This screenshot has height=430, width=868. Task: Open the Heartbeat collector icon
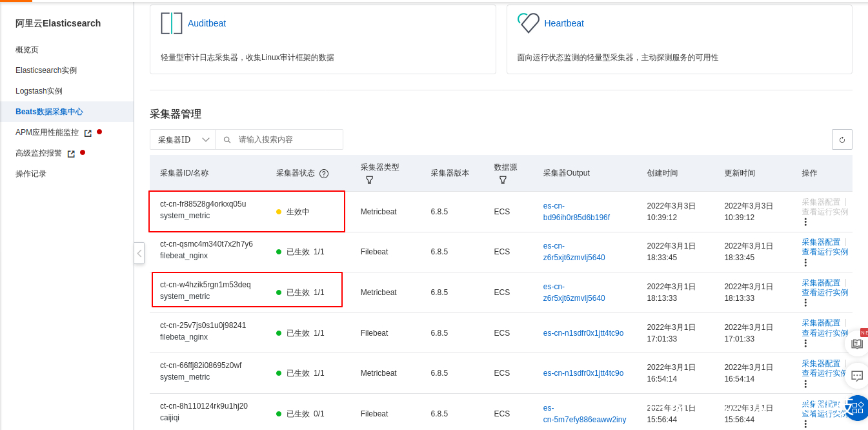(528, 23)
